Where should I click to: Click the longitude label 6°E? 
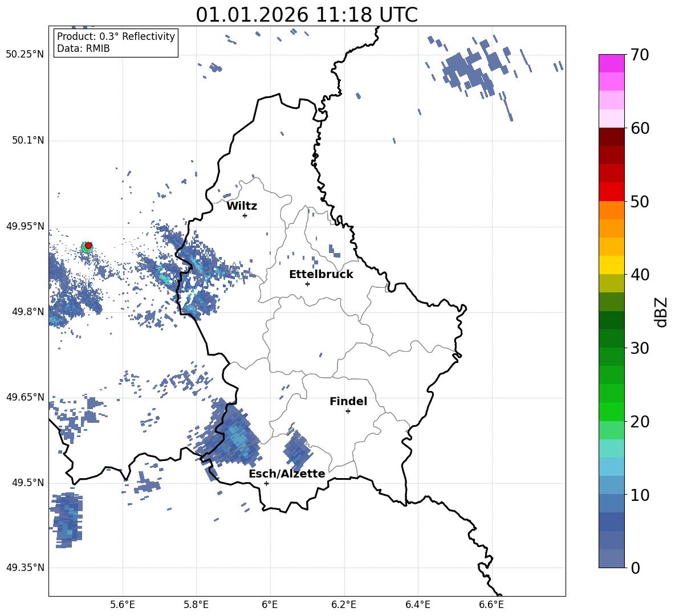(270, 605)
